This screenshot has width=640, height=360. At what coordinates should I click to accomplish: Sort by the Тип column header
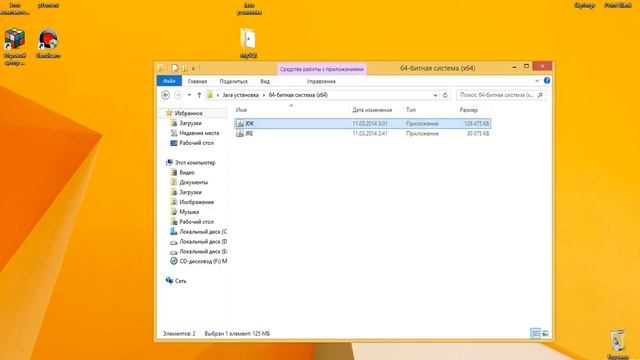[411, 110]
